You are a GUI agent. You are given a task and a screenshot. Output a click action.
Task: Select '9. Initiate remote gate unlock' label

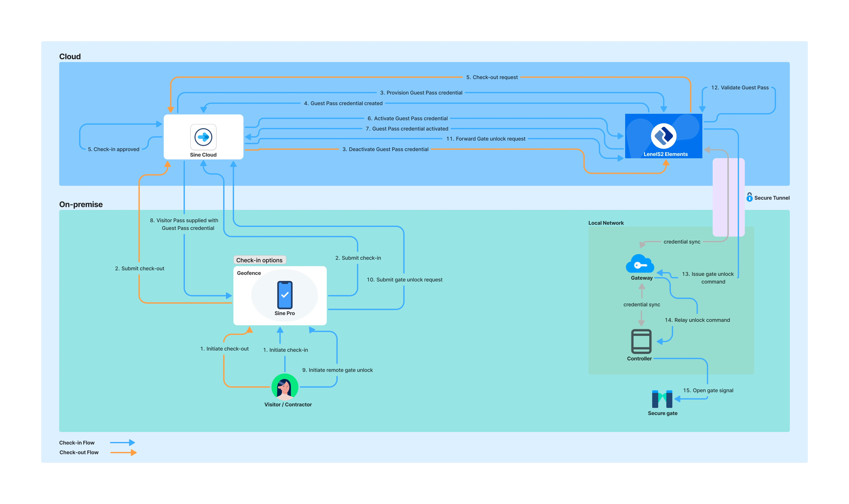(x=337, y=370)
